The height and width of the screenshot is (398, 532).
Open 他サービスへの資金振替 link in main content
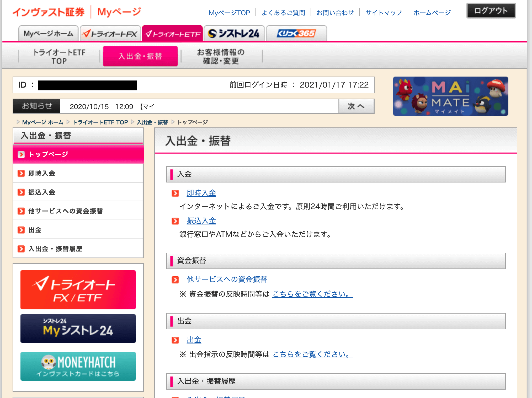(227, 279)
